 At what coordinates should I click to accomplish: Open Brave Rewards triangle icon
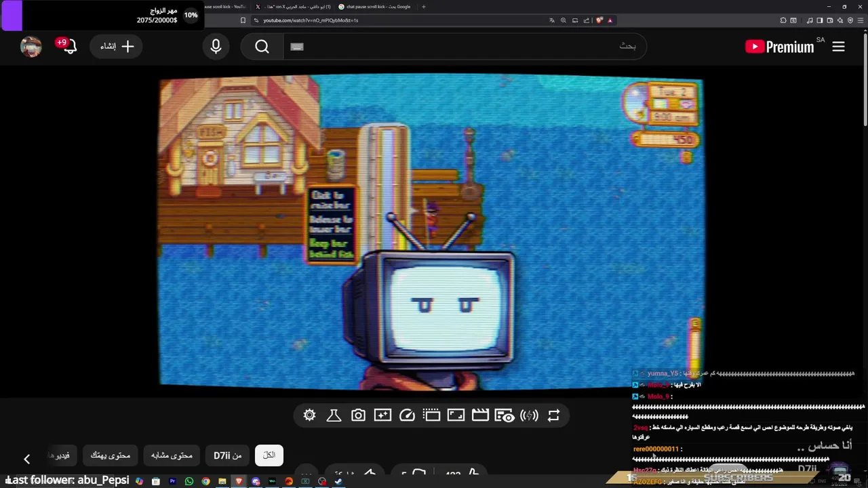tap(610, 20)
